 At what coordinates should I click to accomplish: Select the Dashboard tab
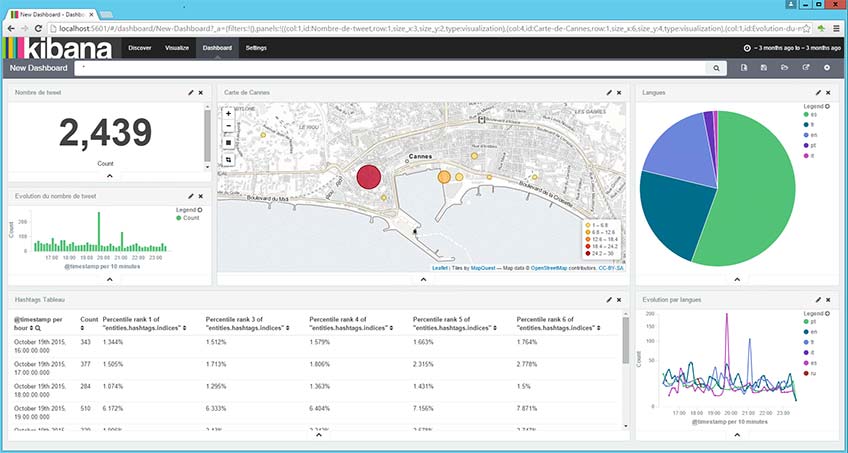point(217,48)
